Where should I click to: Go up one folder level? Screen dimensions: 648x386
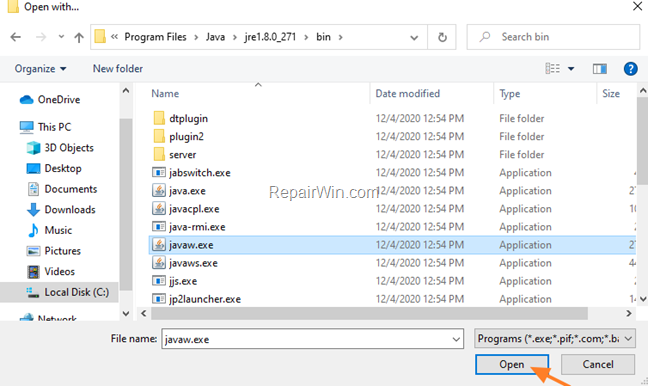pos(79,37)
